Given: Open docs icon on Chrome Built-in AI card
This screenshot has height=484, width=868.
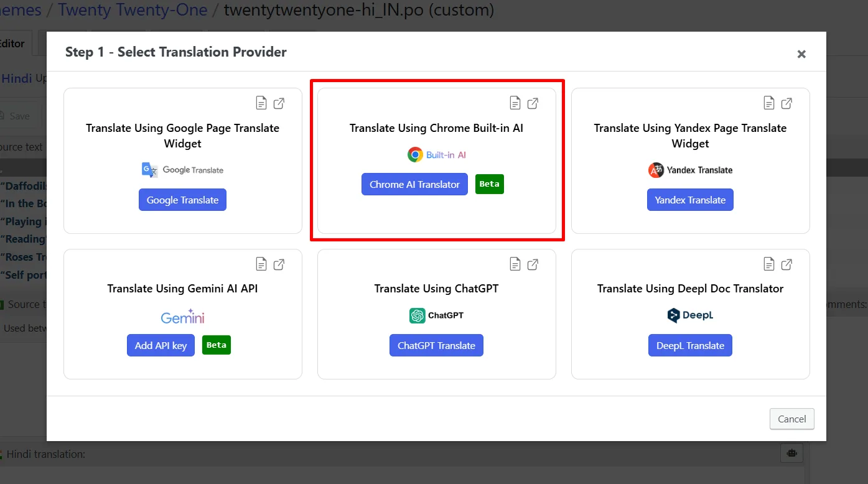Looking at the screenshot, I should tap(515, 103).
